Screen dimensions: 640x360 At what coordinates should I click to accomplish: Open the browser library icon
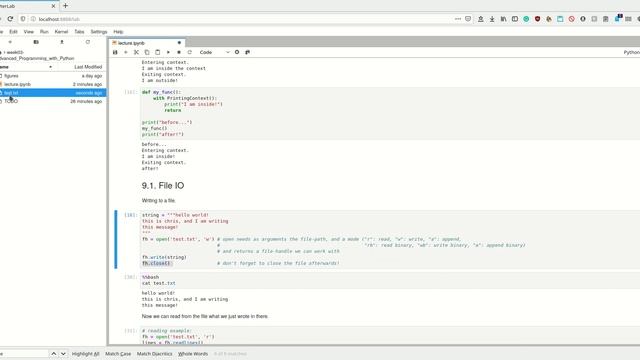tap(503, 19)
